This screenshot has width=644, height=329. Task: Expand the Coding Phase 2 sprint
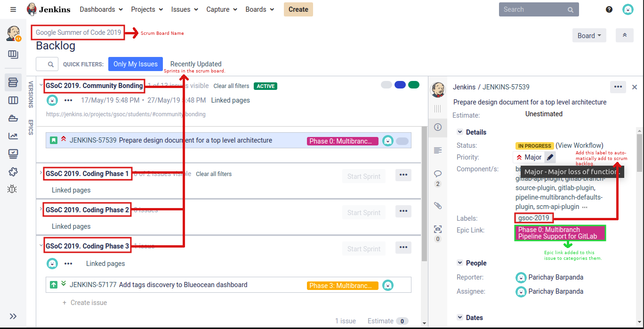[41, 209]
